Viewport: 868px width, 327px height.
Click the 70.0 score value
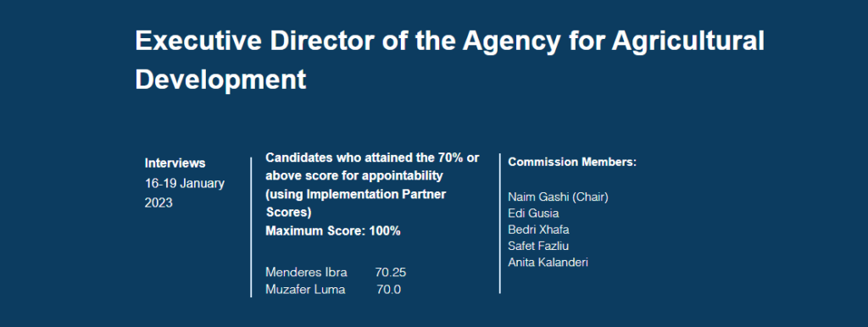[x=388, y=290]
